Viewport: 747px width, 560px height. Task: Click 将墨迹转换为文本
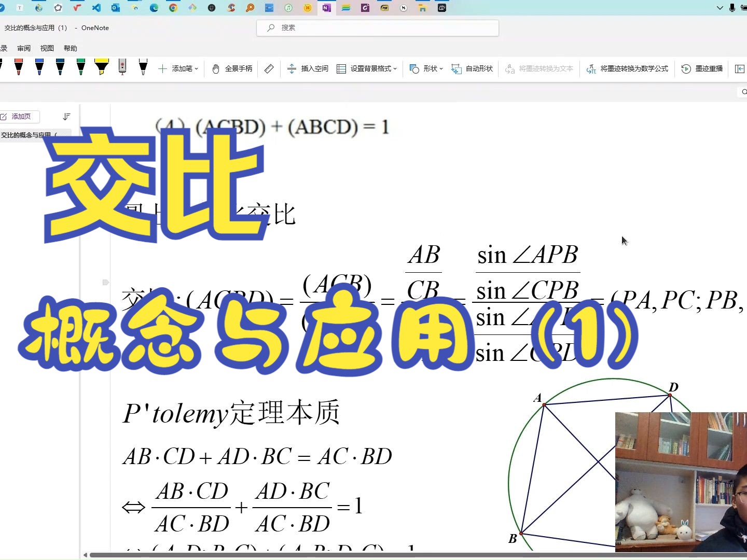click(539, 68)
